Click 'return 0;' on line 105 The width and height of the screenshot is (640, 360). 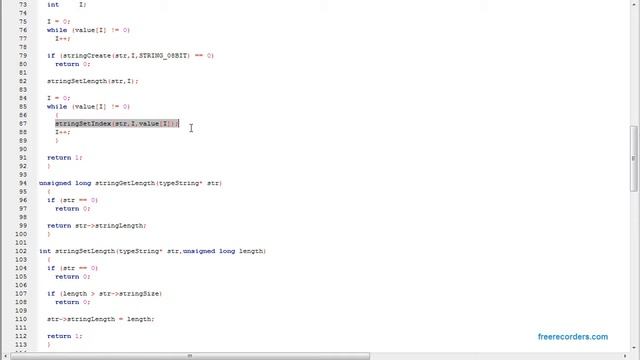pyautogui.click(x=73, y=276)
